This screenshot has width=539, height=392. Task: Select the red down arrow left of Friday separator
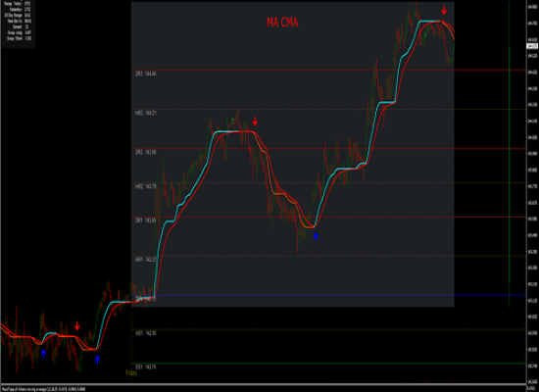tap(77, 326)
